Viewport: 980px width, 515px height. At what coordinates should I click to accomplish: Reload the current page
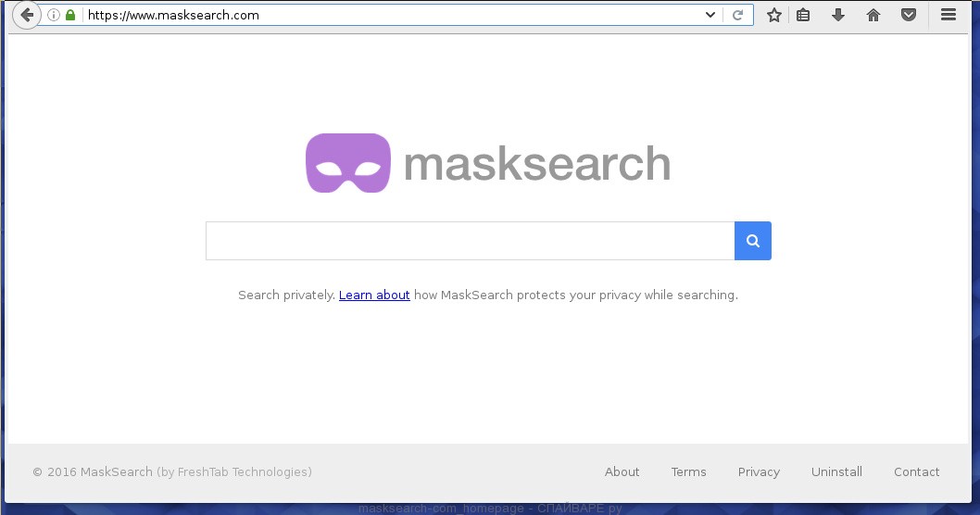[737, 15]
